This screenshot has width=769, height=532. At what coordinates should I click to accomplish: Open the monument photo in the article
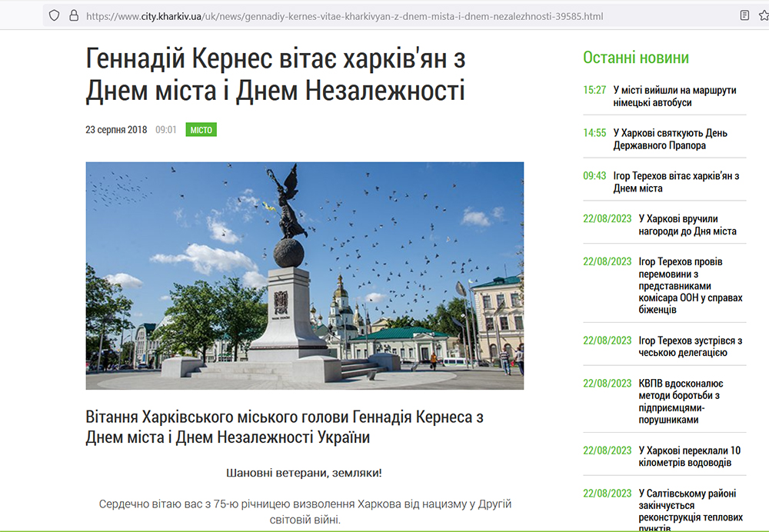[x=305, y=275]
